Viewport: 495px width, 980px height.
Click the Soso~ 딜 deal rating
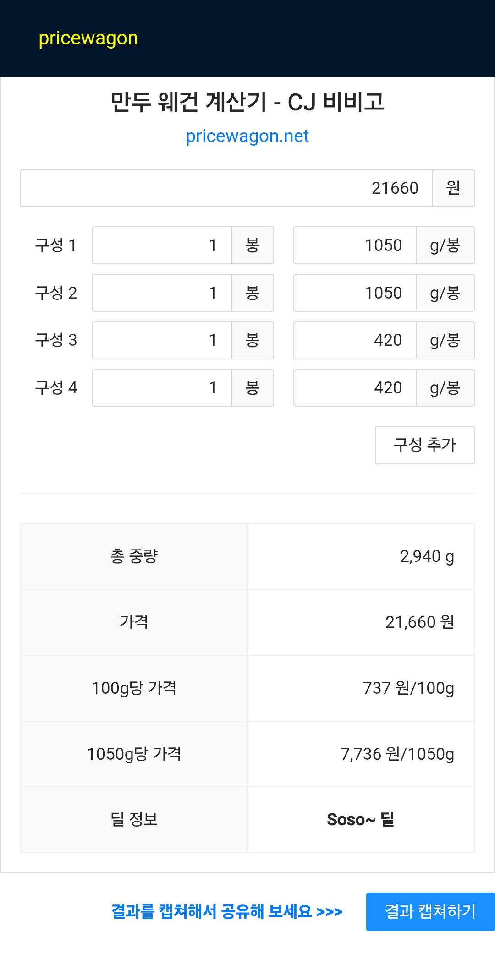[361, 819]
